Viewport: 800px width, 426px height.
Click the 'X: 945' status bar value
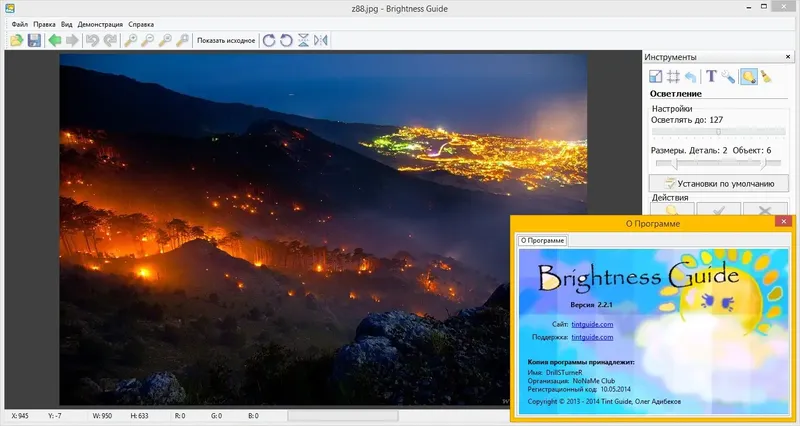tap(20, 416)
